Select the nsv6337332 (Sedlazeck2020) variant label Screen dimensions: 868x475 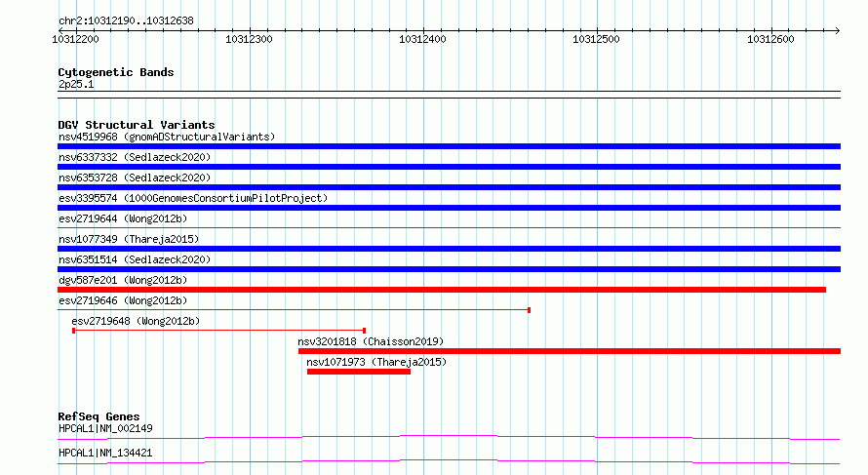135,157
